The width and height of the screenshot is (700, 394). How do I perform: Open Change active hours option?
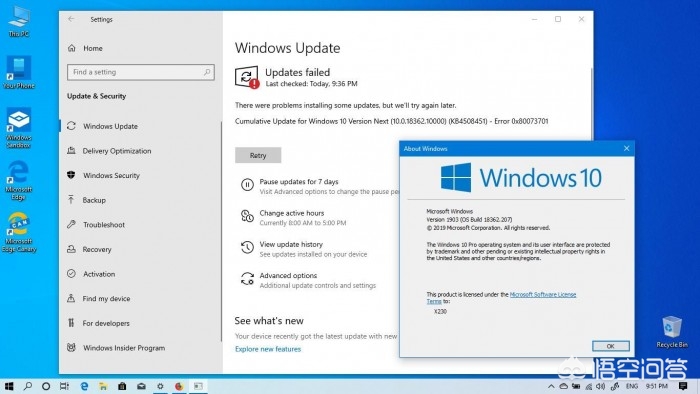click(x=292, y=213)
